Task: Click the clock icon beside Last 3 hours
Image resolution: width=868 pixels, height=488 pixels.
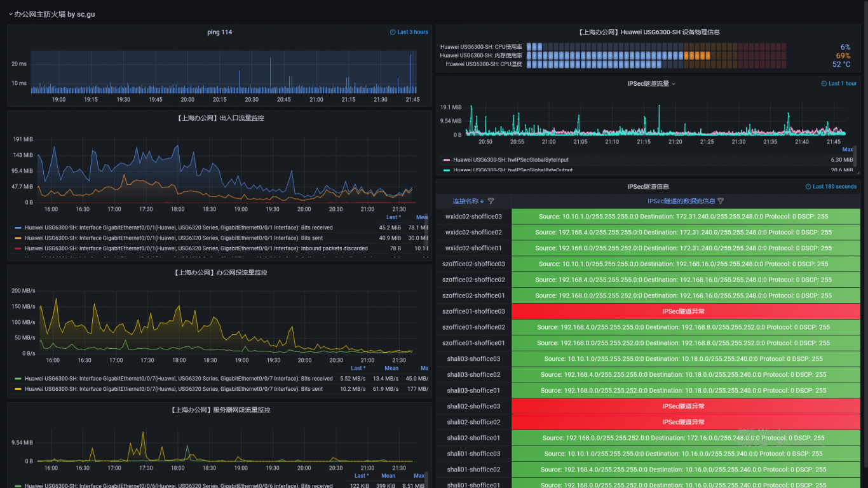Action: tap(393, 32)
